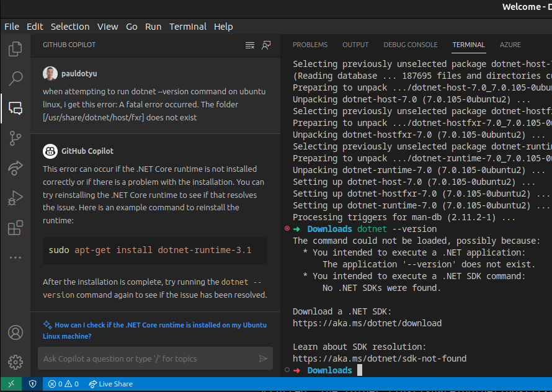Switch to the Azure tab
552x392 pixels.
pos(510,45)
